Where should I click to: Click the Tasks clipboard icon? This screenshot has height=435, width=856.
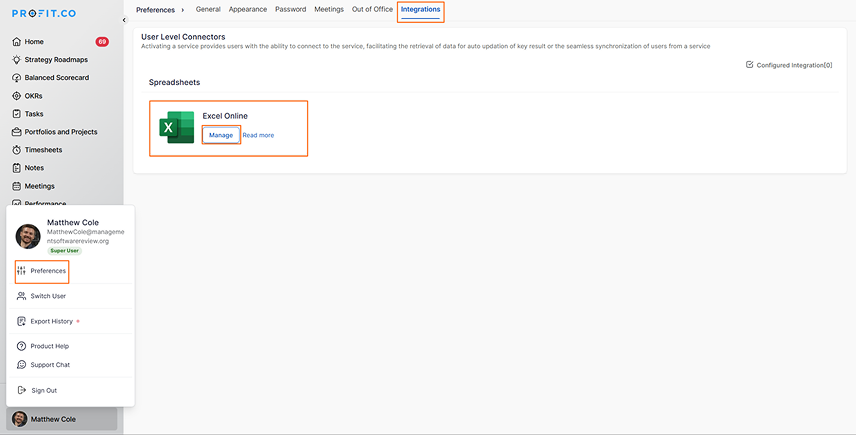[x=16, y=114]
